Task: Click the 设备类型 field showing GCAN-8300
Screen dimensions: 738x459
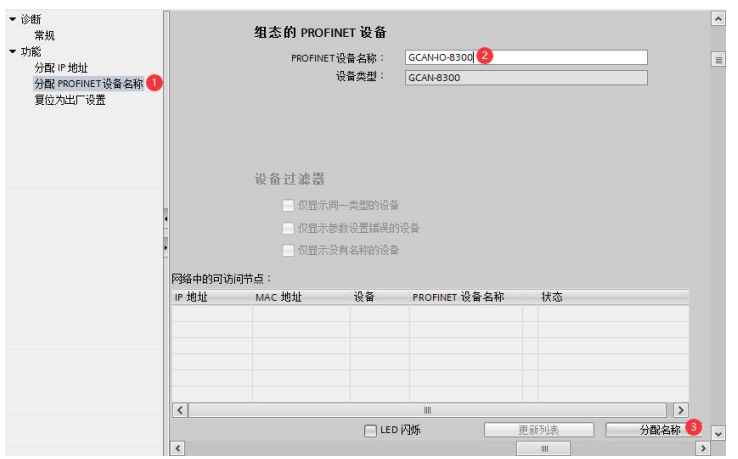Action: [526, 78]
